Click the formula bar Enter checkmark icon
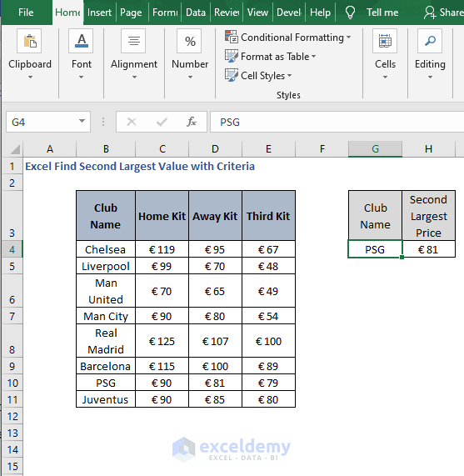 click(x=162, y=122)
